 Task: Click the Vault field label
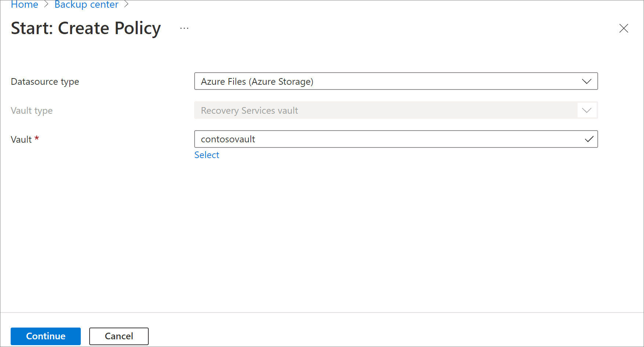(x=21, y=140)
